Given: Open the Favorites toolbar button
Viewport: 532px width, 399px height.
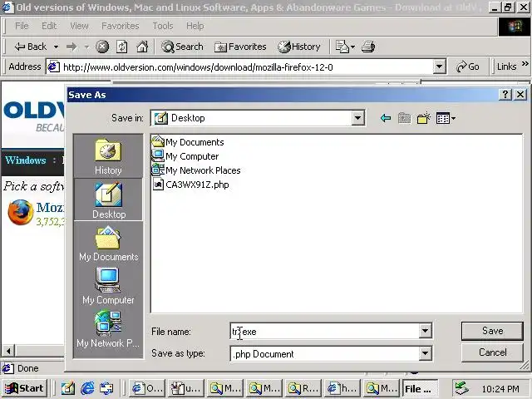Looking at the screenshot, I should pyautogui.click(x=240, y=47).
